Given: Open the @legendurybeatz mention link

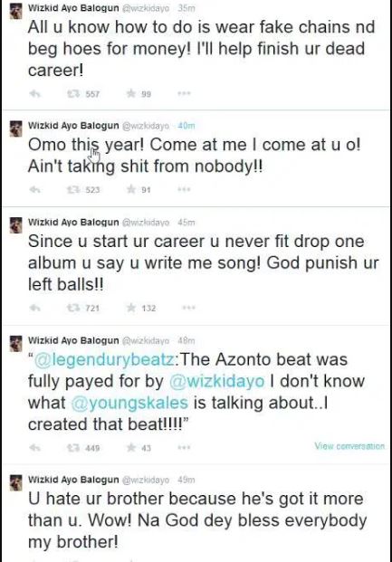Looking at the screenshot, I should 105,360.
